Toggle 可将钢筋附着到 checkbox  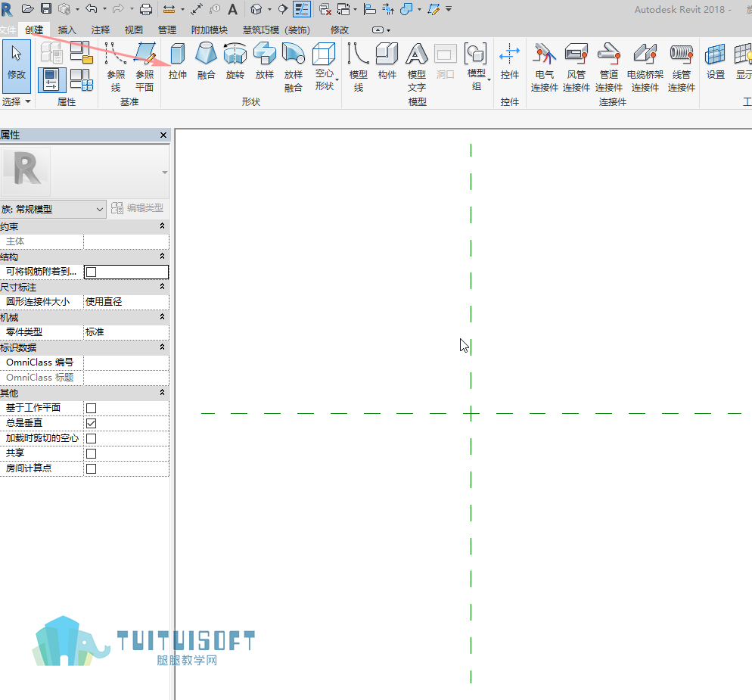[x=91, y=272]
